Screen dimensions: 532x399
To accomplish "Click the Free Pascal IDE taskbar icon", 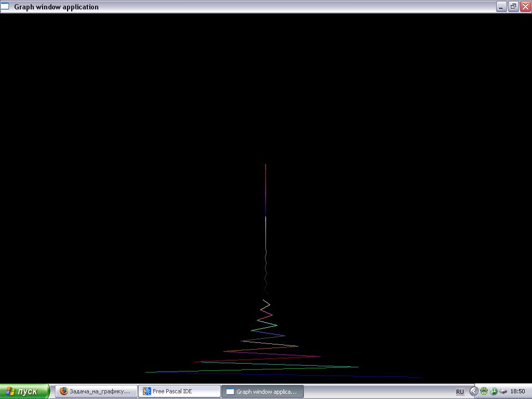I will pyautogui.click(x=147, y=391).
